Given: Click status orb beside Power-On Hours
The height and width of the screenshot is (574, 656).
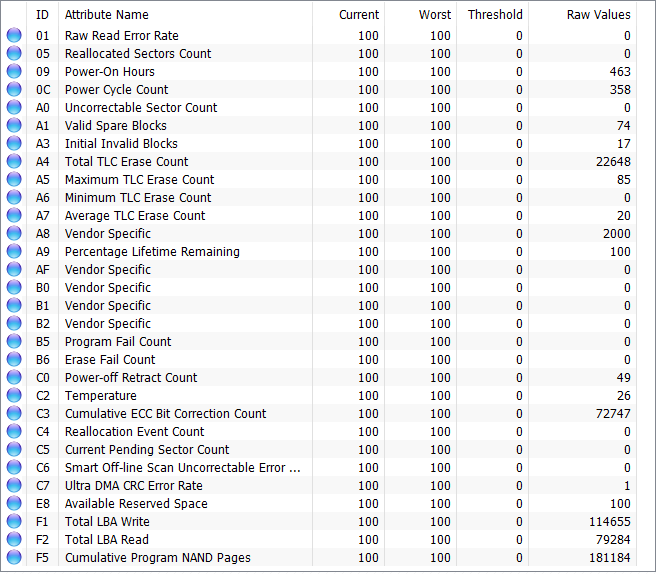Looking at the screenshot, I should click(x=14, y=71).
